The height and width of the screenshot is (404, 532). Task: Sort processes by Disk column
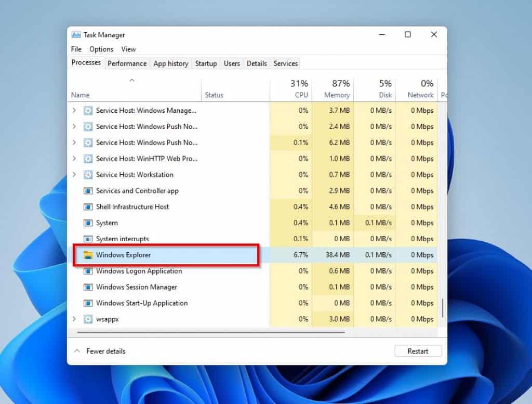click(375, 89)
